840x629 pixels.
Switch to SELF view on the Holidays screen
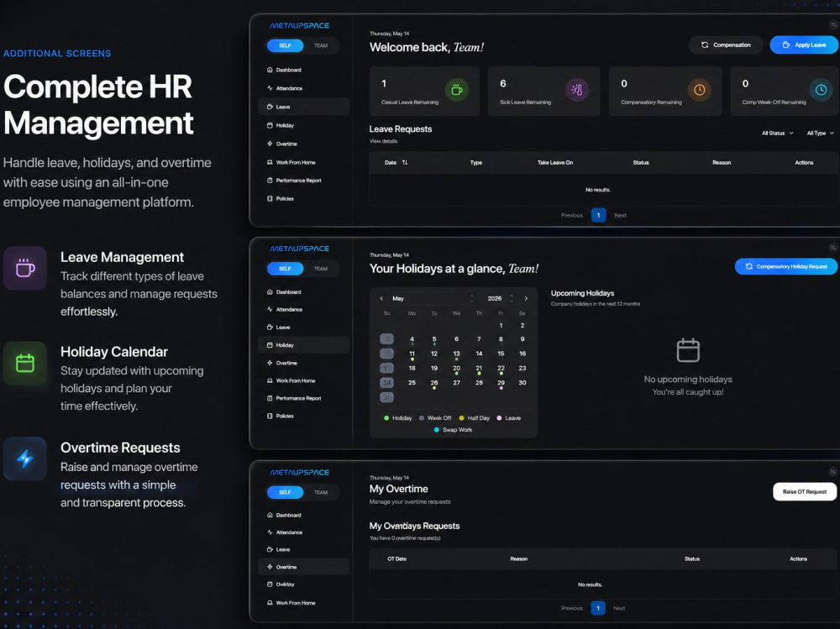(x=285, y=269)
